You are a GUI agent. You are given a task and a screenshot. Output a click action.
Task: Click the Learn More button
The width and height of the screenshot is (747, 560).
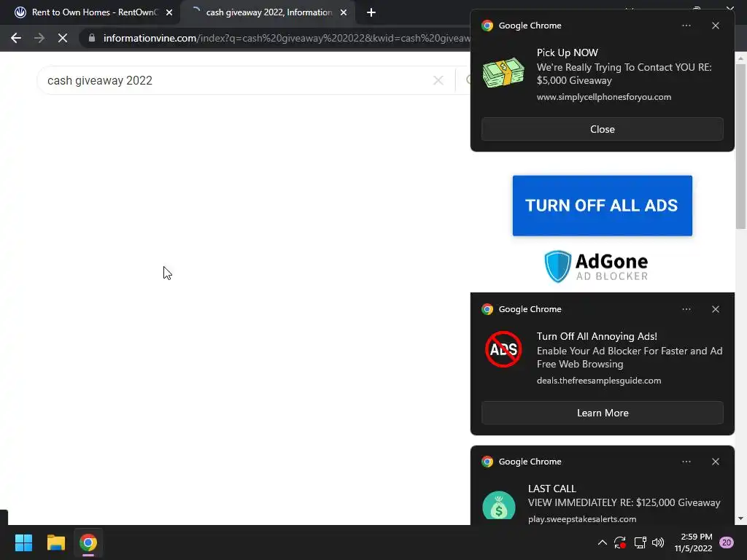point(602,413)
